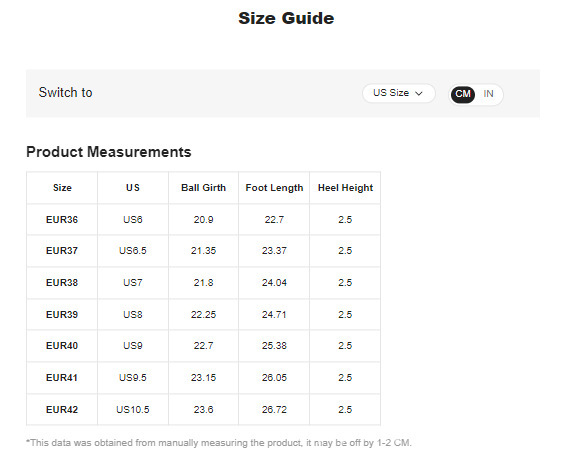Screen dimensions: 567x457
Task: Select the EUR40 size row label
Action: click(62, 346)
